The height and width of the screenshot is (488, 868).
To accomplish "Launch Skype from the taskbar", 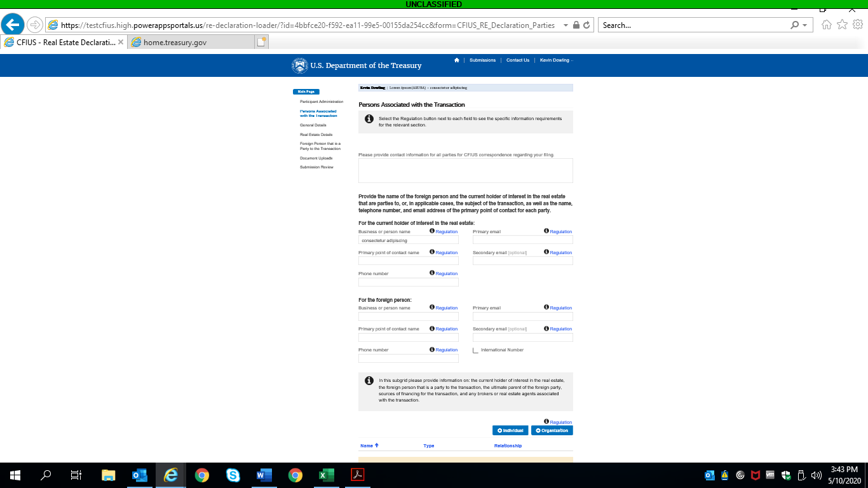I will (233, 475).
